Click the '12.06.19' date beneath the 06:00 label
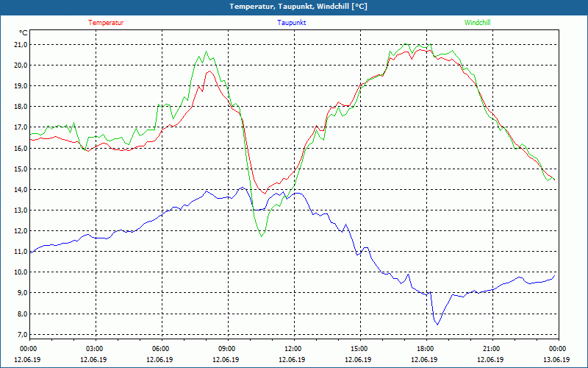Image resolution: width=588 pixels, height=368 pixels. click(x=160, y=360)
